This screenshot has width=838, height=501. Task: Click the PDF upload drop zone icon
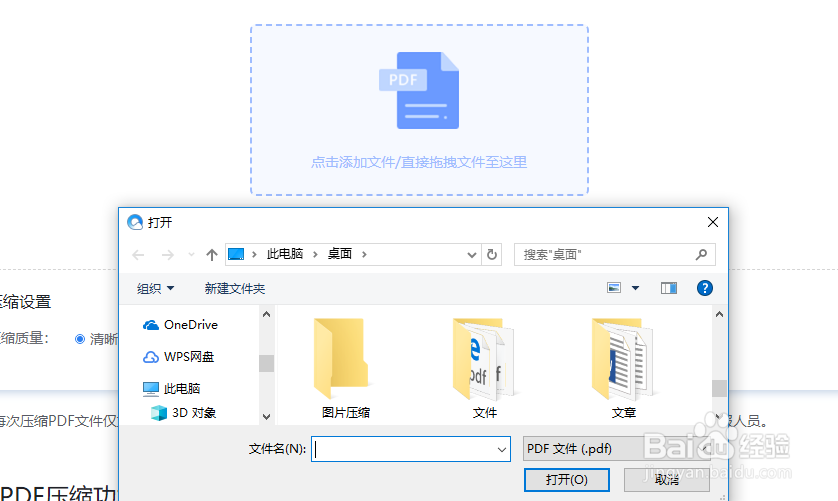(x=419, y=90)
